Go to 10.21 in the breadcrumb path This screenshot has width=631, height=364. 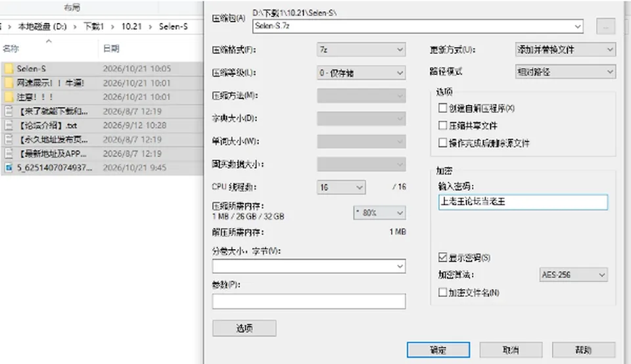coord(131,26)
